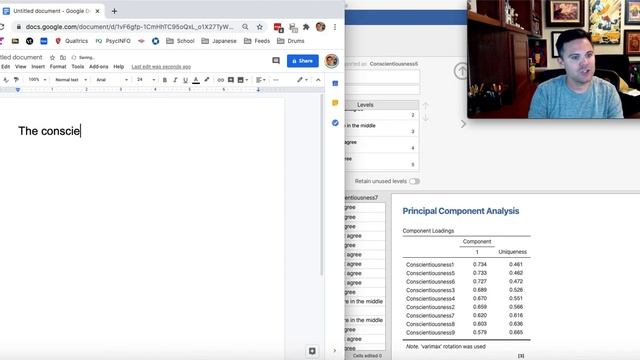Open the Feeds bookmarks folder
The image size is (640, 360).
257,41
